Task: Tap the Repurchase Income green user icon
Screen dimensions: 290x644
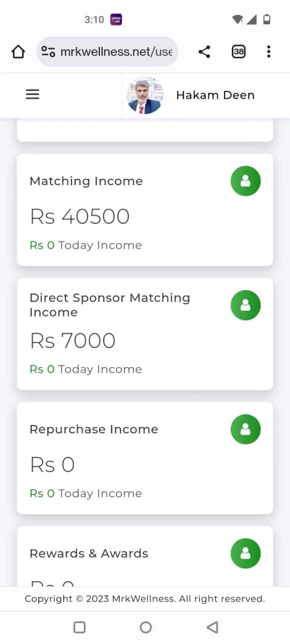Action: 245,429
